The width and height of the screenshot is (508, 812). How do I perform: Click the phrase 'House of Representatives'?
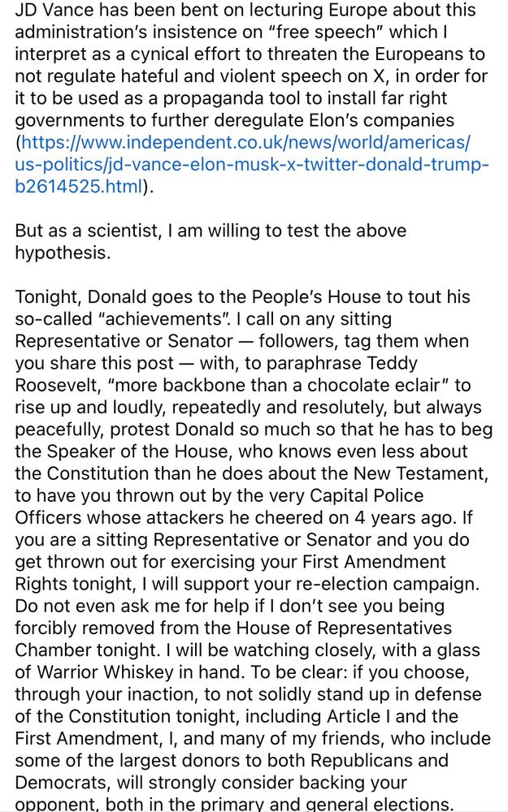(x=344, y=628)
